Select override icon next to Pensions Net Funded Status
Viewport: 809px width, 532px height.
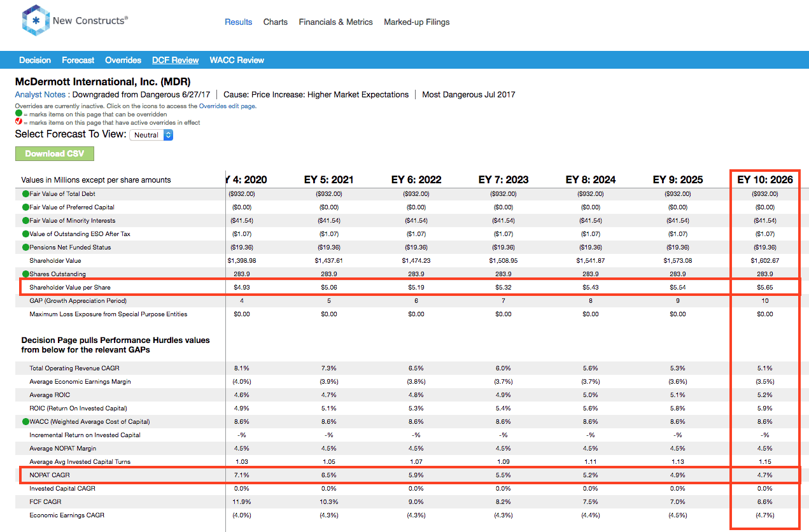coord(25,248)
